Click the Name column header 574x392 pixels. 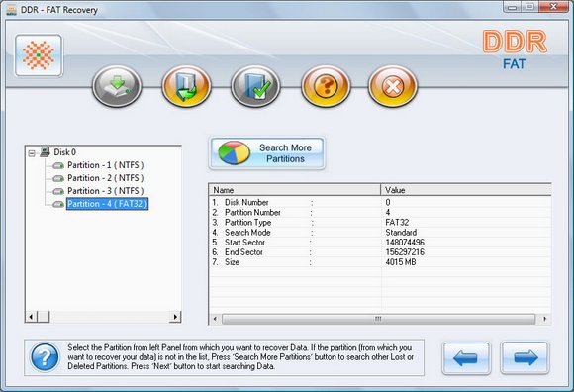click(295, 190)
